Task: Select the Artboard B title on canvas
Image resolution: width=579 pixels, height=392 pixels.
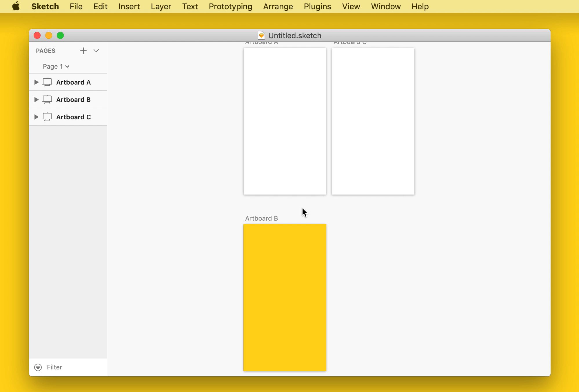Action: coord(261,218)
